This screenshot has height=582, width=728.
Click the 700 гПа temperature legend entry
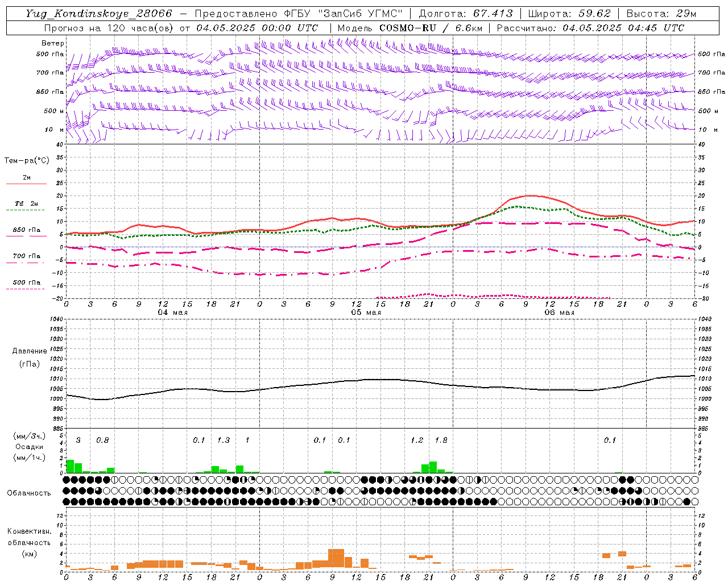(27, 256)
